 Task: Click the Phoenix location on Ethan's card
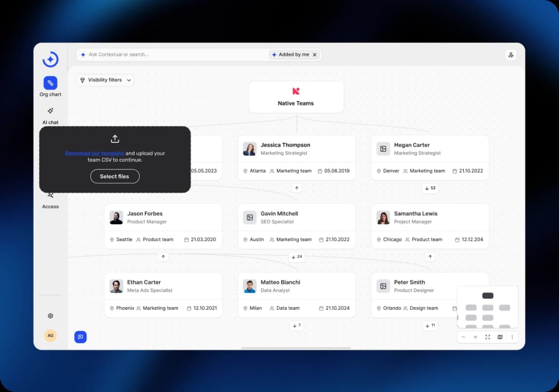125,308
